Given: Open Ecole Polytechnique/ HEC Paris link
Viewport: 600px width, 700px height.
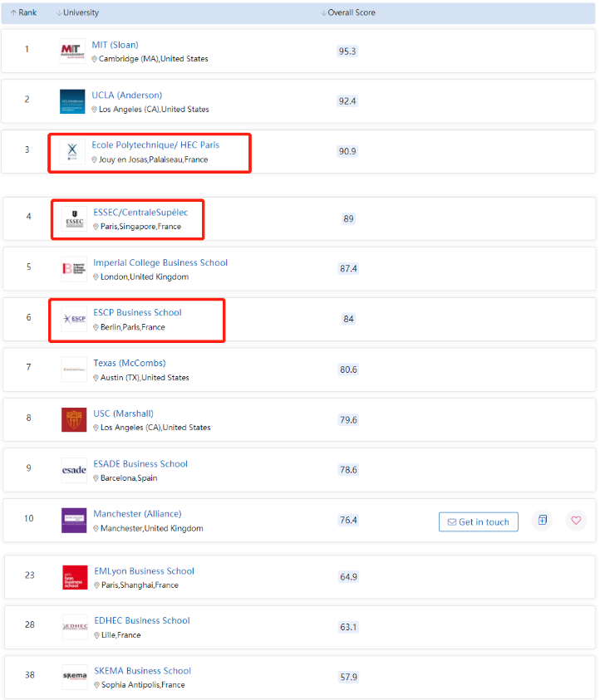Looking at the screenshot, I should click(155, 144).
